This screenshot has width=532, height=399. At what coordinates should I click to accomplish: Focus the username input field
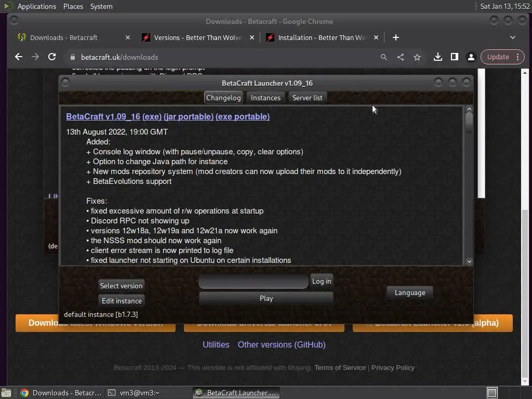[x=254, y=282]
